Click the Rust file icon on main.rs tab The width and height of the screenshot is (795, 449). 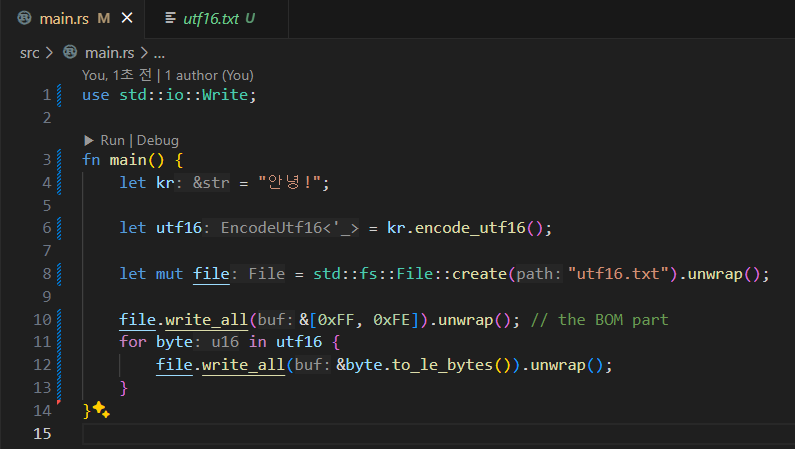tap(24, 19)
